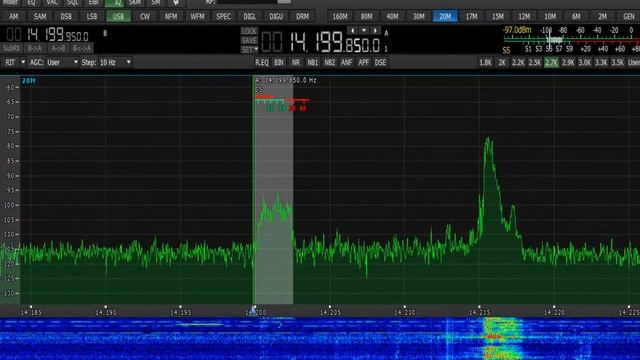Switch to the 15M band
The height and width of the screenshot is (360, 640).
click(x=498, y=17)
